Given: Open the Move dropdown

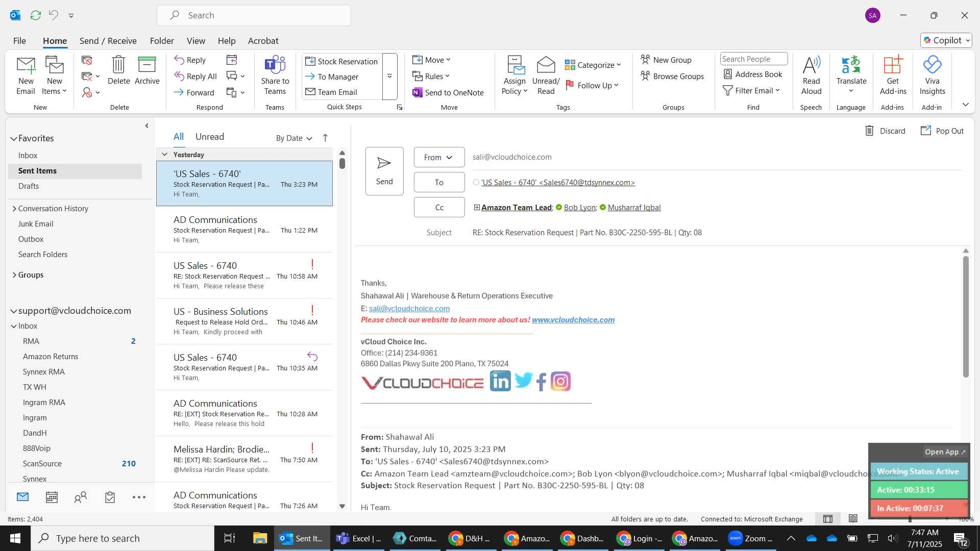Looking at the screenshot, I should click(x=431, y=60).
